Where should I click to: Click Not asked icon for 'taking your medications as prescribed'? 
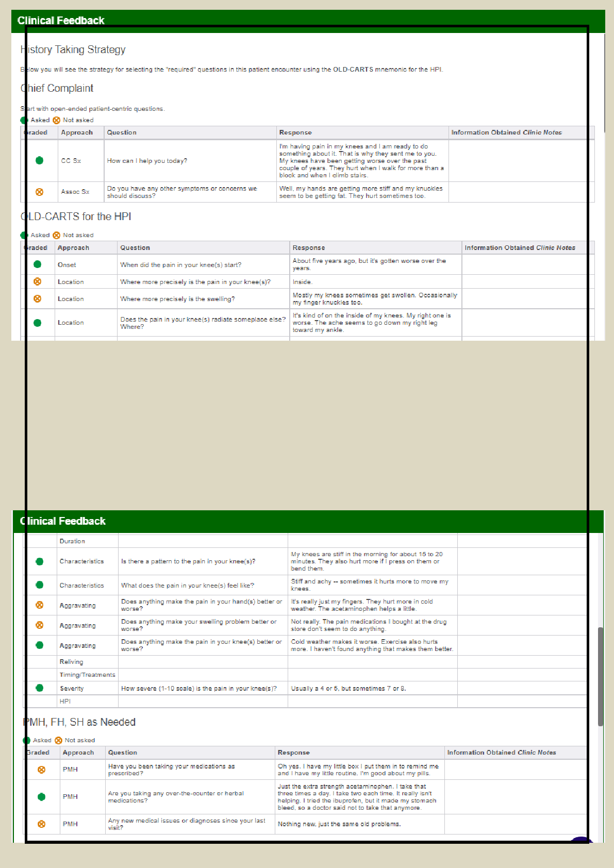coord(42,770)
